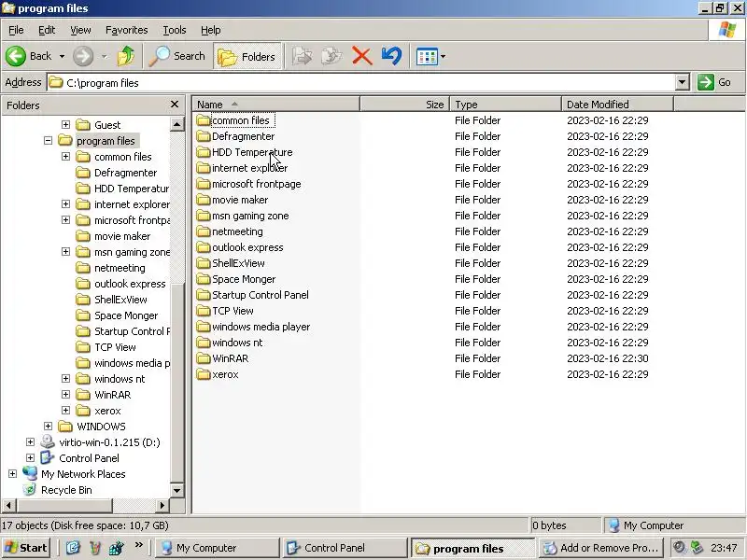Viewport: 747px width, 560px height.
Task: Expand the WINDOWS tree node
Action: click(x=49, y=427)
